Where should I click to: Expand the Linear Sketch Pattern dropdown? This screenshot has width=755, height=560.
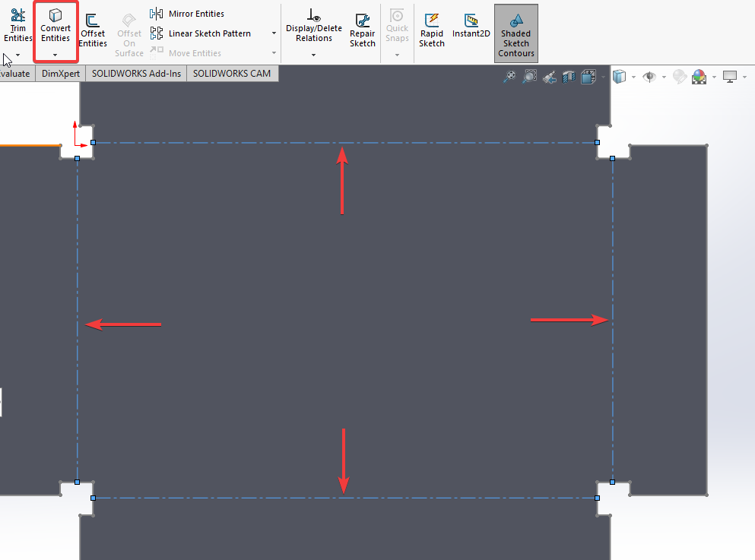point(273,33)
